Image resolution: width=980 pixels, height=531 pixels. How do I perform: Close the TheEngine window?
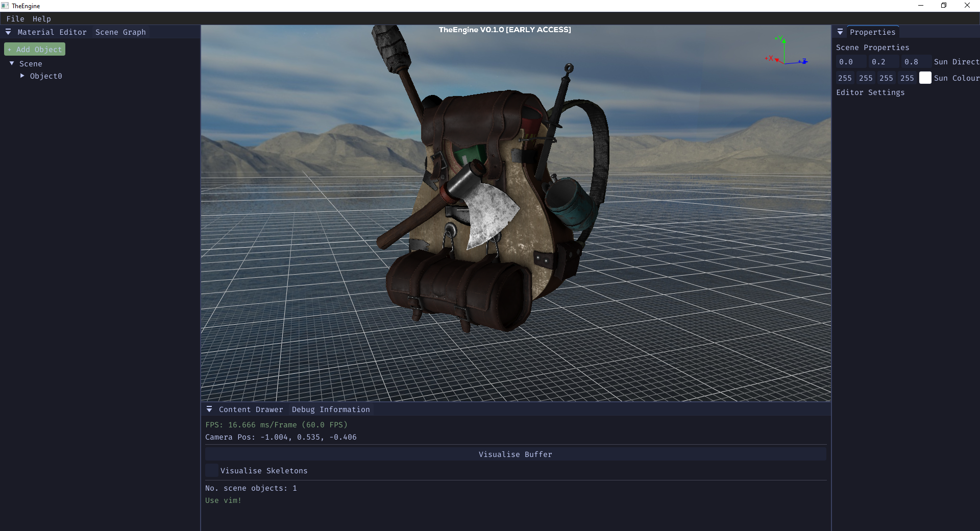pos(967,6)
